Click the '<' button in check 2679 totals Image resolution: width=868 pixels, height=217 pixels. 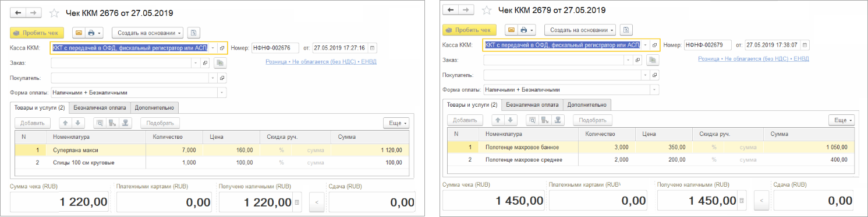point(761,200)
